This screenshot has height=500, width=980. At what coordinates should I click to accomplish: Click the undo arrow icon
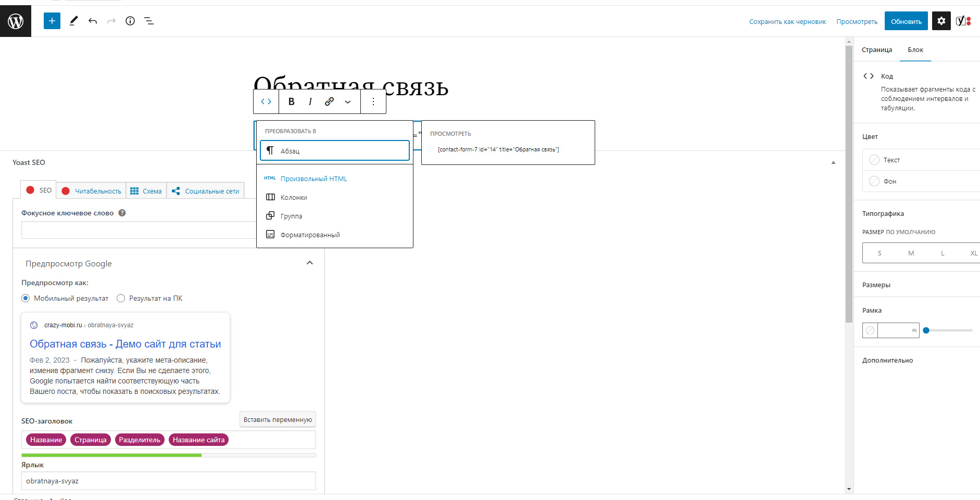[93, 21]
